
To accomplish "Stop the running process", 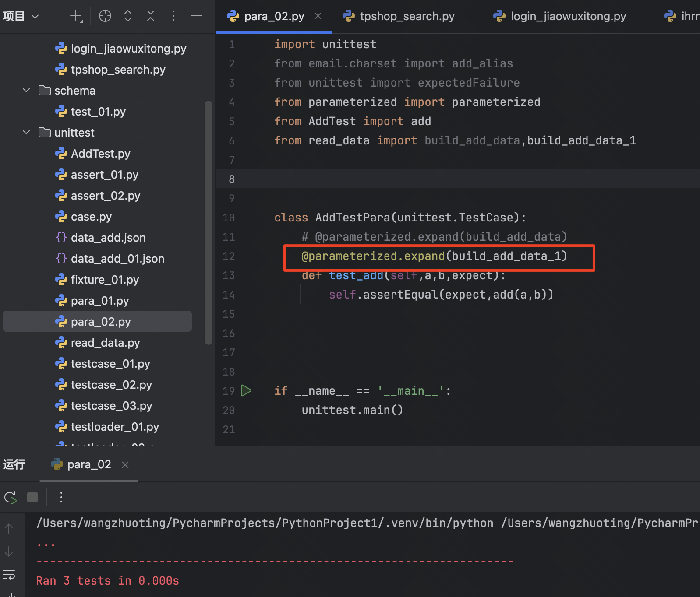I will [x=32, y=497].
